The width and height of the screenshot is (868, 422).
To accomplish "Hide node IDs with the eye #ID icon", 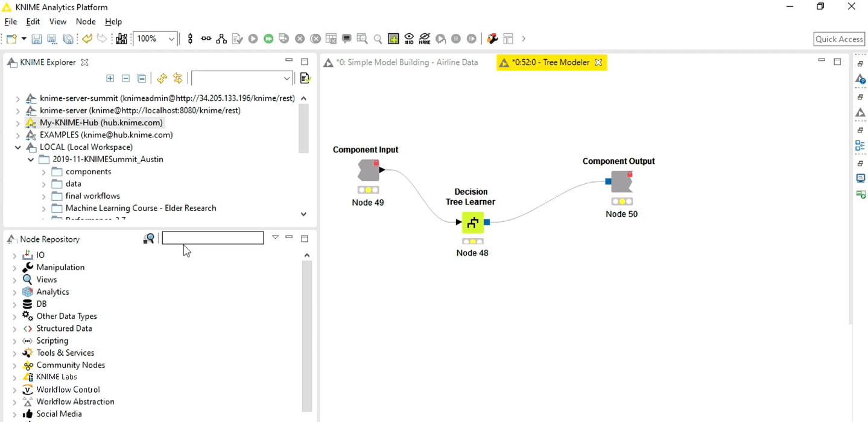I will pos(409,39).
